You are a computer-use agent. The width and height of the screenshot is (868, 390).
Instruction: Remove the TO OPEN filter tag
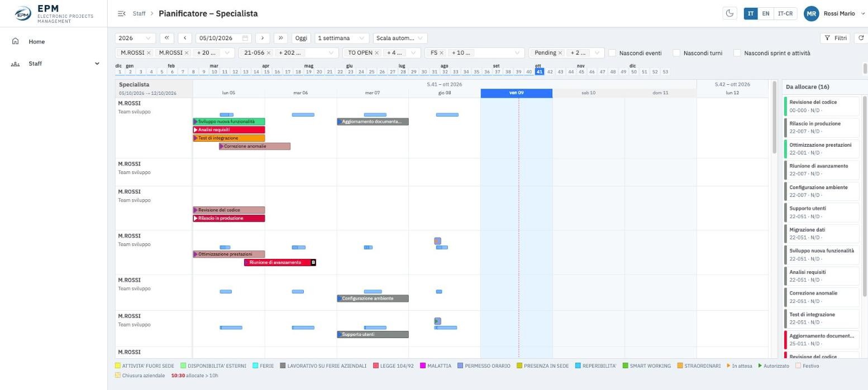376,53
